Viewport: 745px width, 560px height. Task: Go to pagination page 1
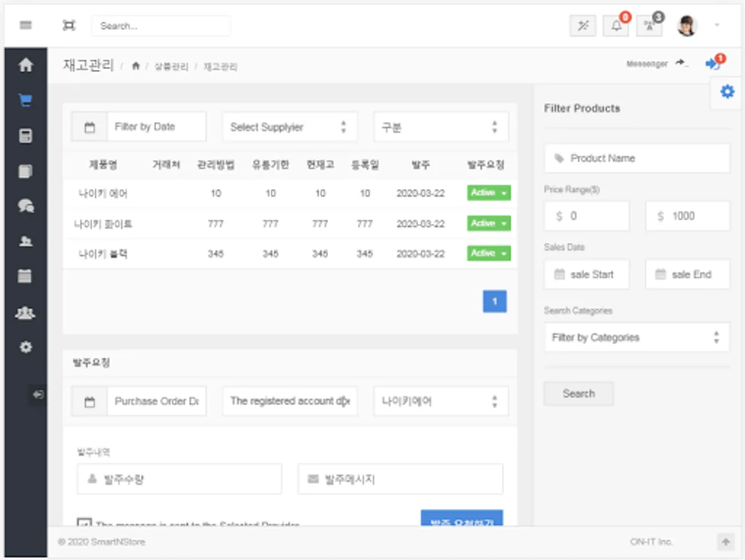(x=495, y=301)
